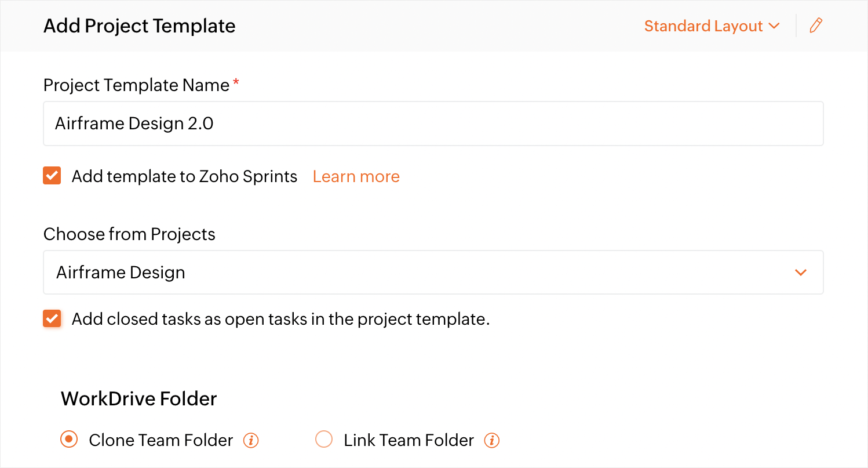Select the Clone Team Folder radio button

click(69, 440)
